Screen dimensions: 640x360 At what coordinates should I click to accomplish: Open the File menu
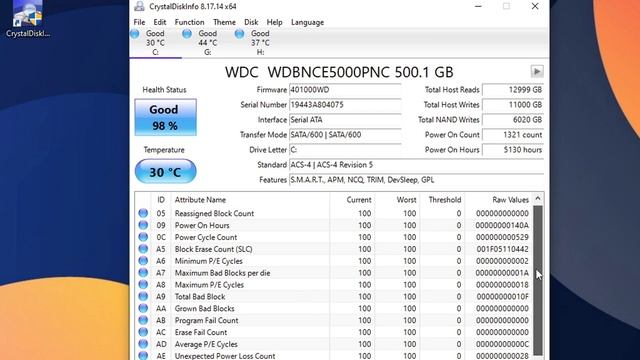pyautogui.click(x=139, y=22)
